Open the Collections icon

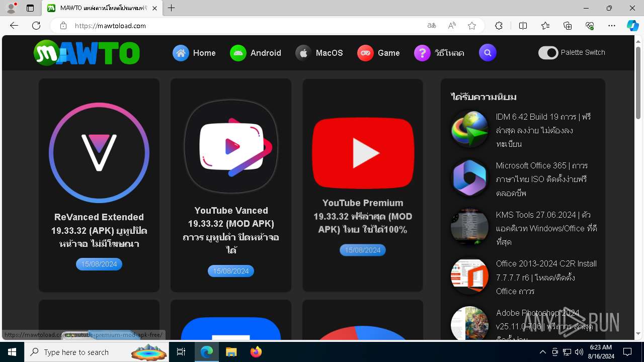(568, 26)
